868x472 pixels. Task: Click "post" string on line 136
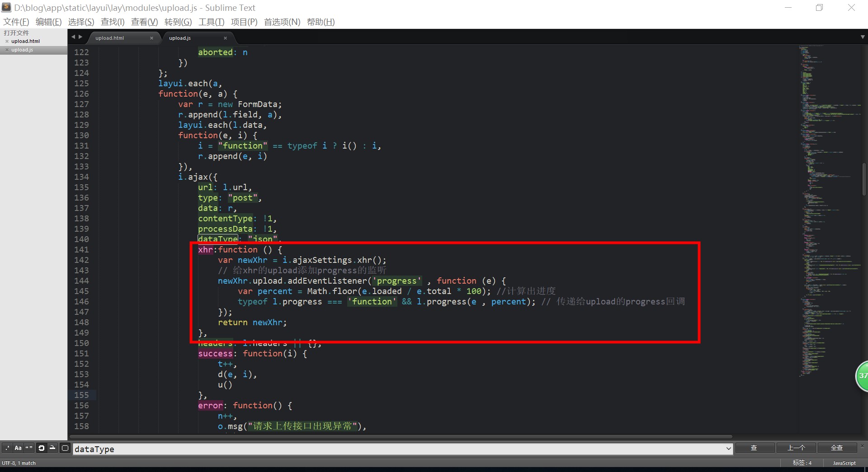coord(243,198)
